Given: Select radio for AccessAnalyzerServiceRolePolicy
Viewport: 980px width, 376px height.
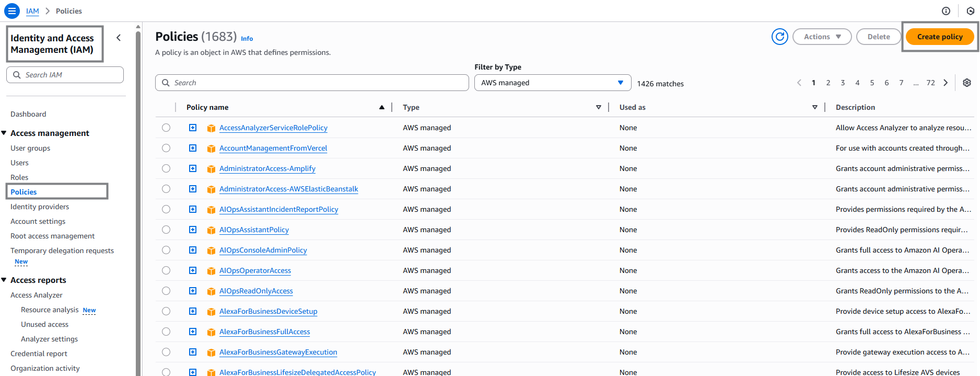Looking at the screenshot, I should [x=166, y=128].
